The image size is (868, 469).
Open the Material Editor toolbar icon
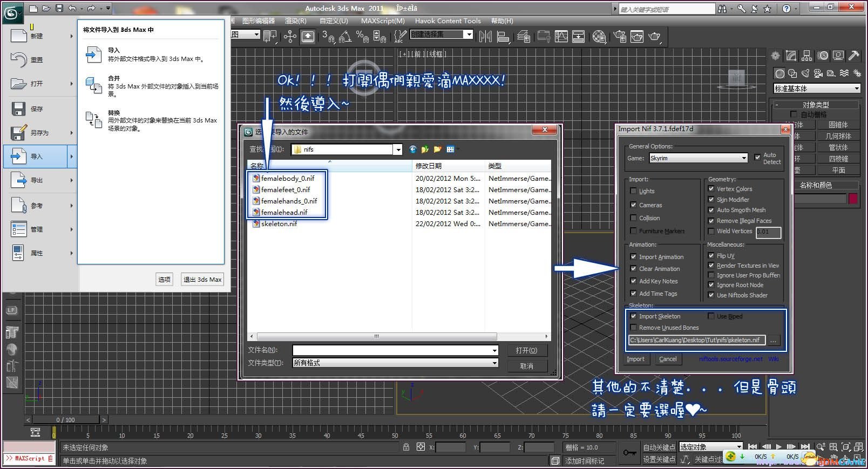[599, 36]
